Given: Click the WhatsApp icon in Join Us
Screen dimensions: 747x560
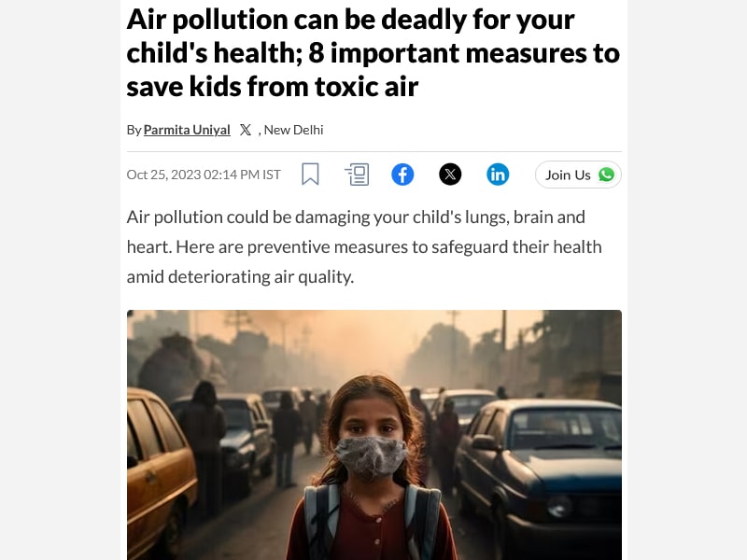Looking at the screenshot, I should tap(606, 175).
